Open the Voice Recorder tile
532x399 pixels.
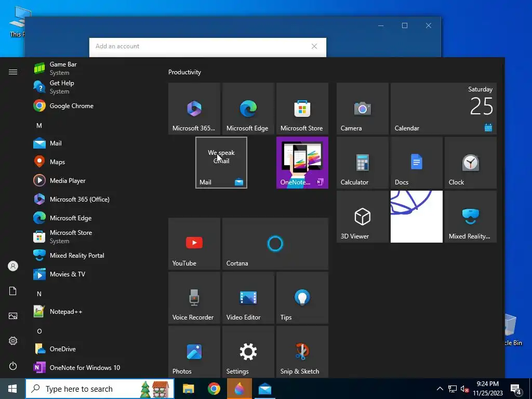click(x=194, y=298)
